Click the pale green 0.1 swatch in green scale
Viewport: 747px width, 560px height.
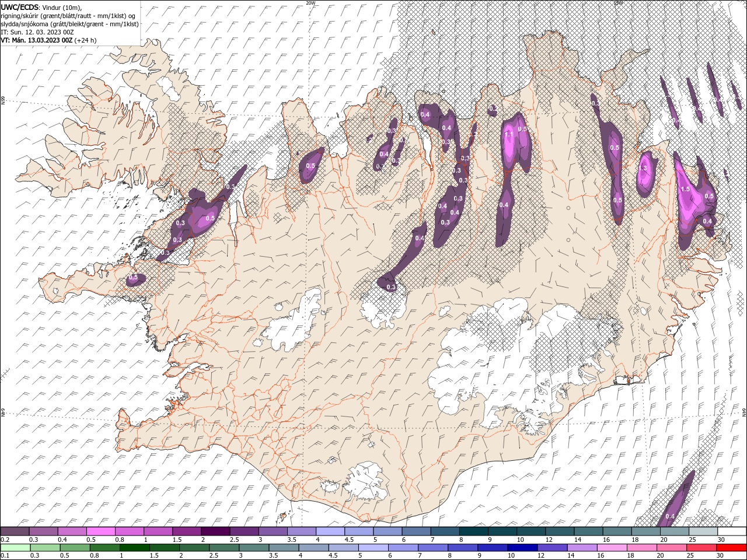[15, 548]
